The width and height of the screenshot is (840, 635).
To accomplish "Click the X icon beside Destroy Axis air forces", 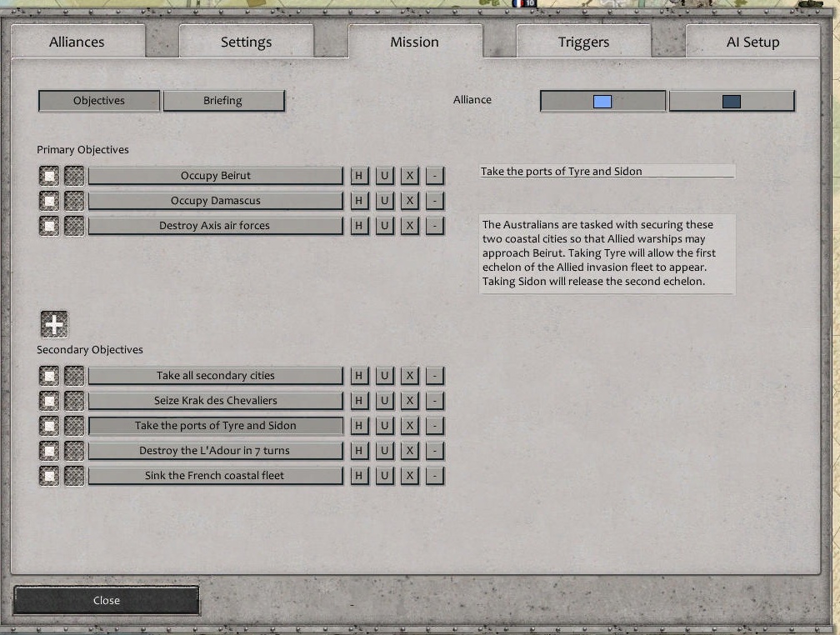I will 409,225.
